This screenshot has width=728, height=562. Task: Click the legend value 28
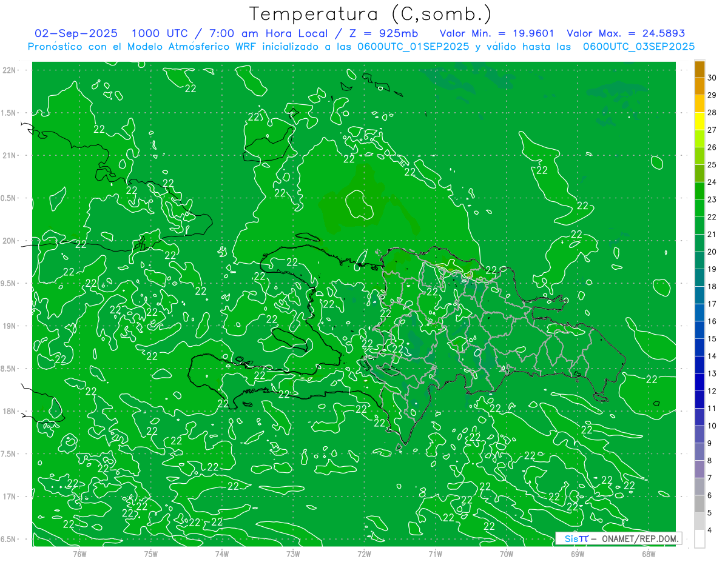click(x=712, y=113)
